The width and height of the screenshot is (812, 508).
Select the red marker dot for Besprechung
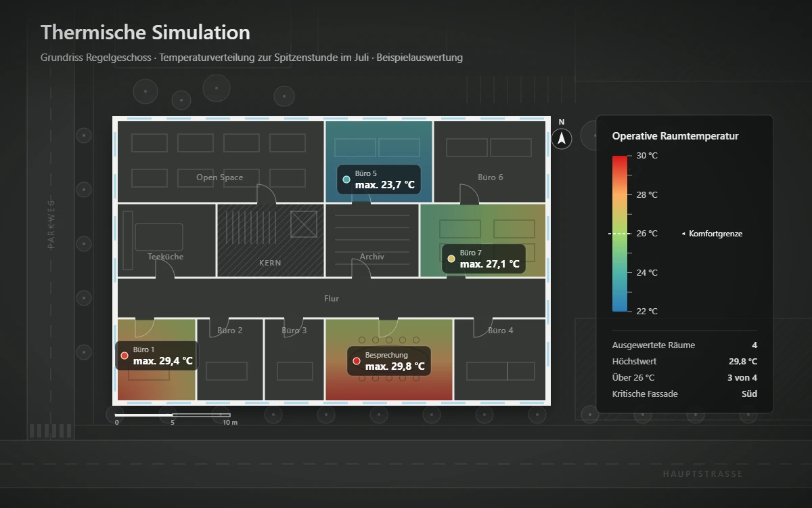(357, 361)
